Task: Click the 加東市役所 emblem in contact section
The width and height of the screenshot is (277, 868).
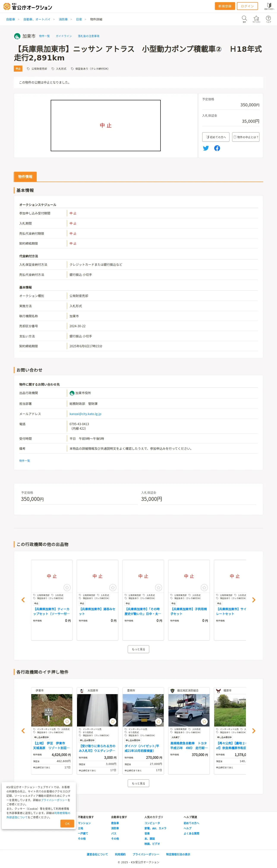Action: pyautogui.click(x=72, y=393)
